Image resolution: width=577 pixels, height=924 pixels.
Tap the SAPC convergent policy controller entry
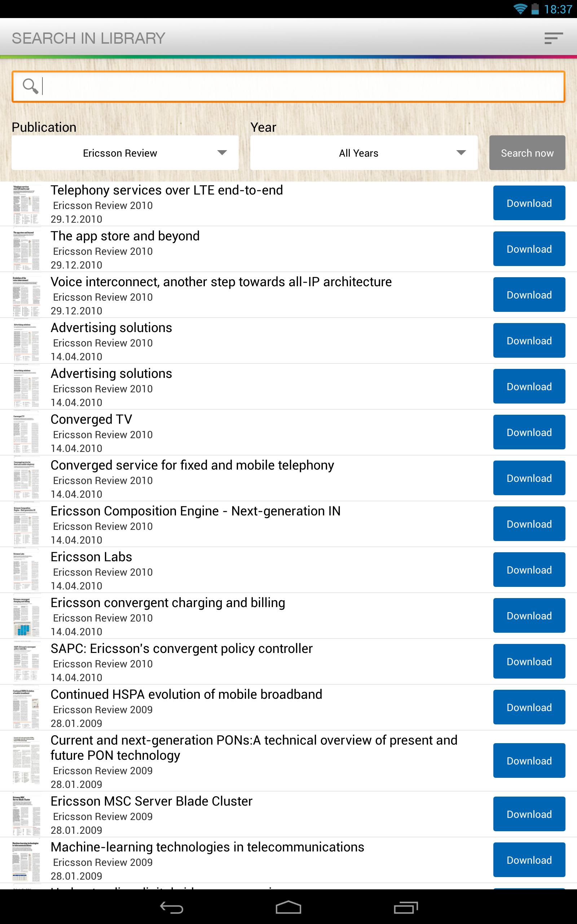[x=182, y=648]
